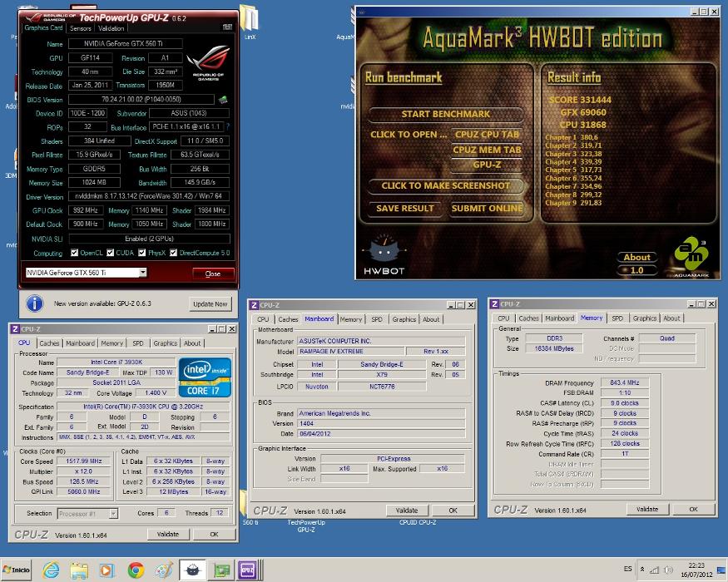This screenshot has height=582, width=728.
Task: Click the Update Now button
Action: [x=210, y=304]
